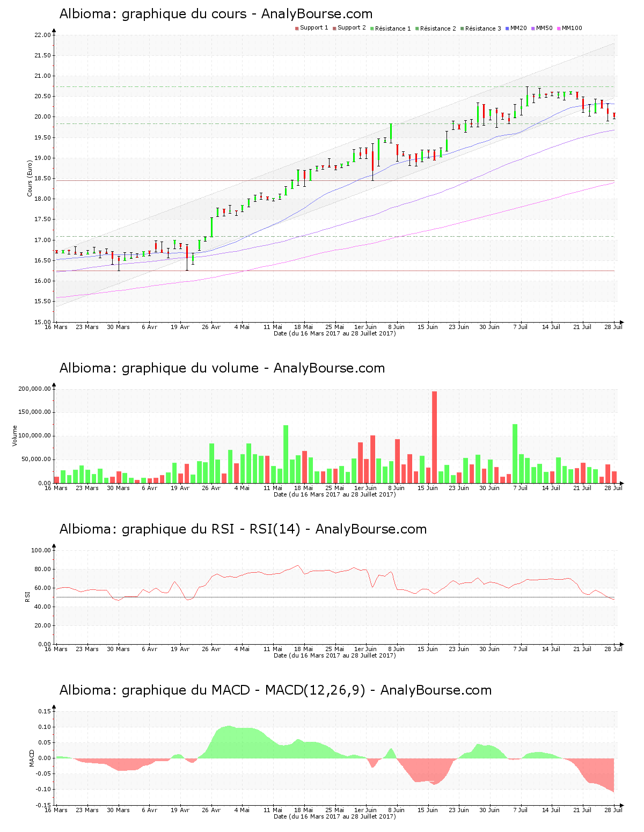The image size is (644, 832).
Task: Click the 100.00 value on RSI axis
Action: [41, 550]
